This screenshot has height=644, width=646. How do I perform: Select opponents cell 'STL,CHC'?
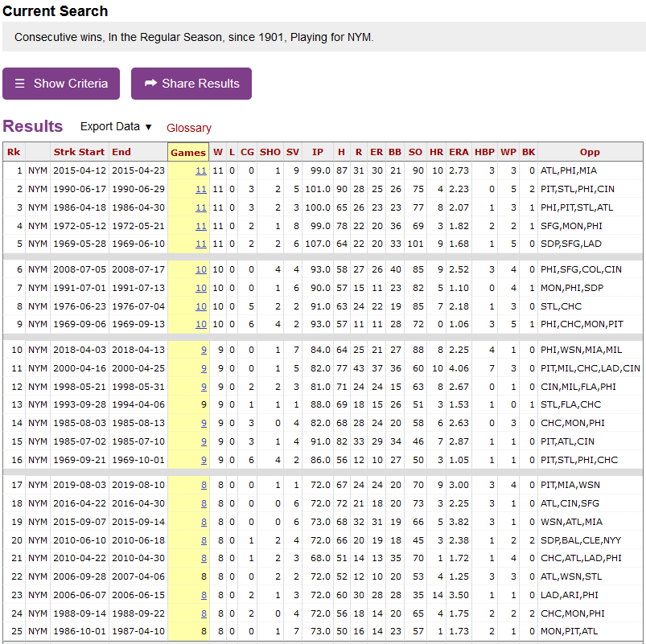(x=561, y=306)
